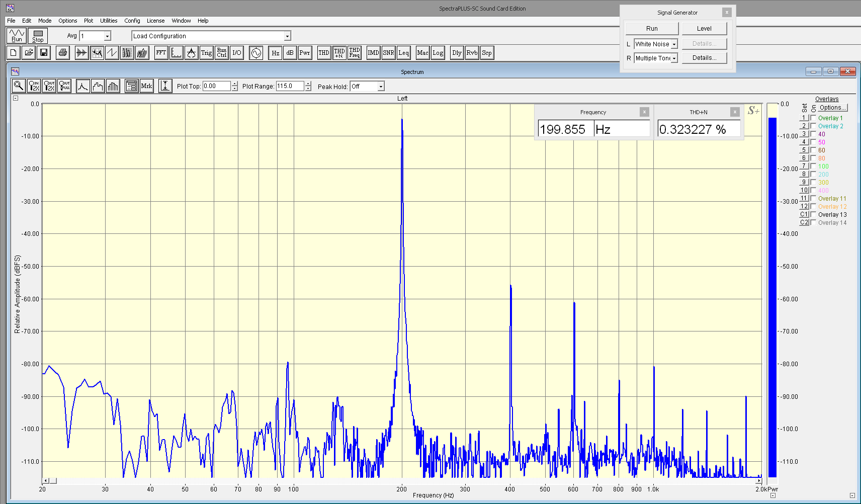Image resolution: width=861 pixels, height=504 pixels.
Task: Enable the Overlay 2 checkbox
Action: [x=813, y=126]
